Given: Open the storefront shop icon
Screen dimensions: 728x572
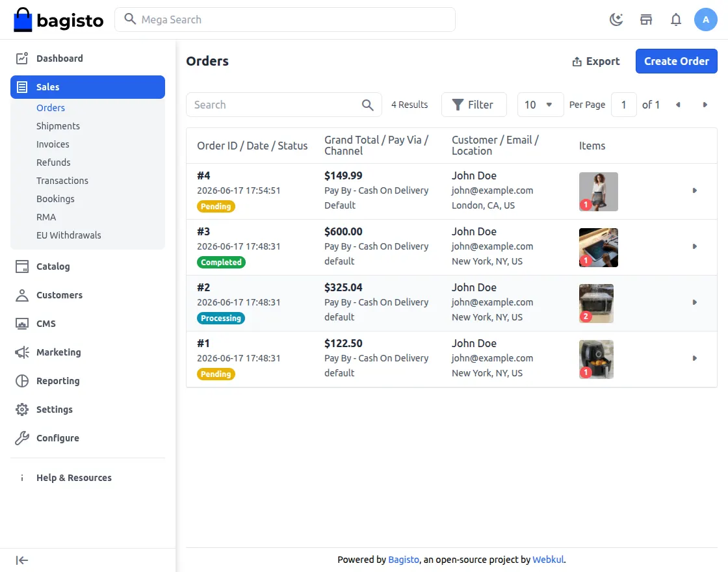Looking at the screenshot, I should coord(646,19).
